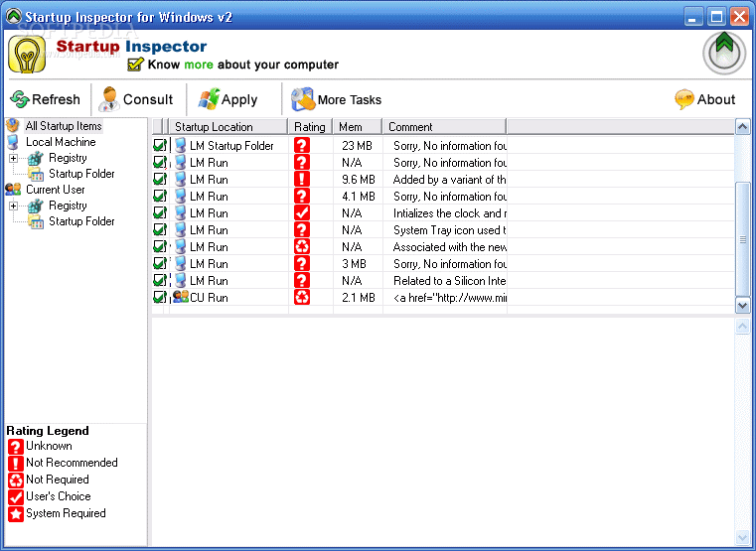Sort by the Rating column header
The height and width of the screenshot is (551, 756).
click(310, 127)
